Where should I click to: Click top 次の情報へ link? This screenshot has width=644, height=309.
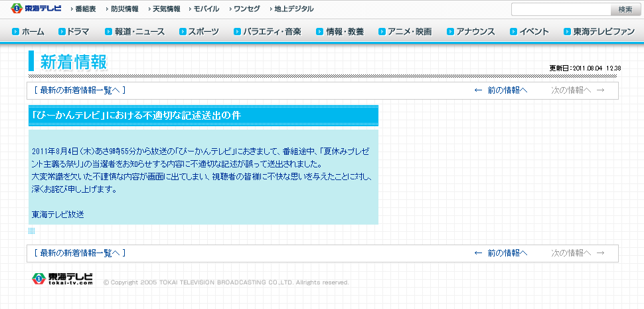(578, 90)
